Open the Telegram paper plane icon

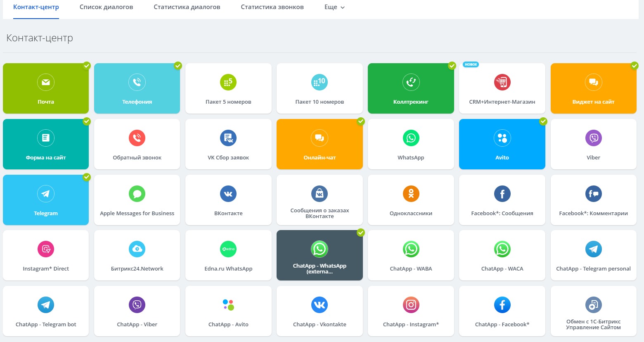46,194
